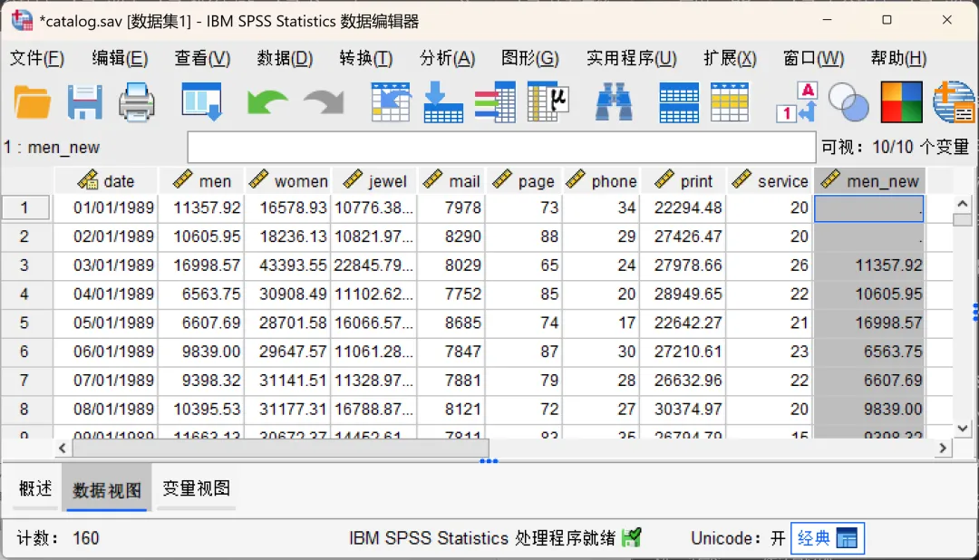Click horizontal scrollbar right arrow
979x560 pixels.
tap(943, 448)
